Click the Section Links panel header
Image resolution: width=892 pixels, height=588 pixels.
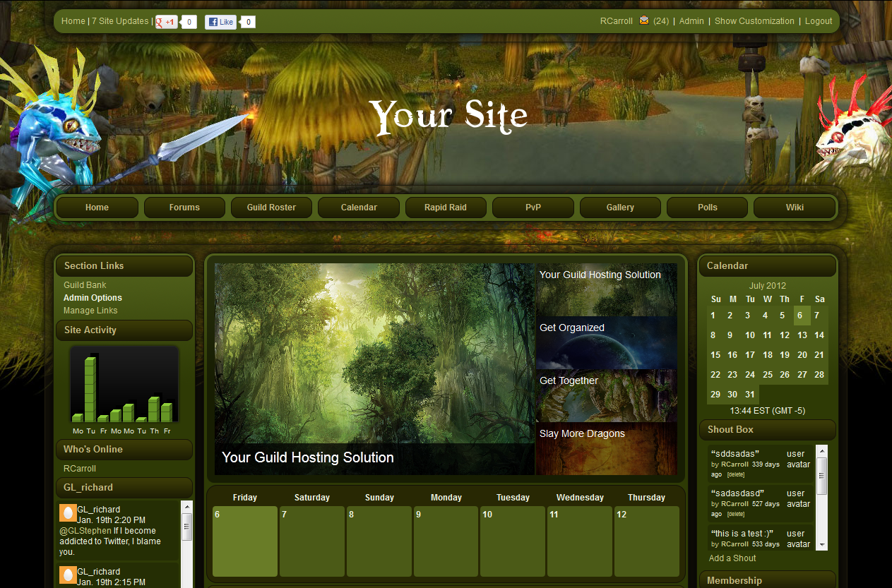pyautogui.click(x=124, y=266)
